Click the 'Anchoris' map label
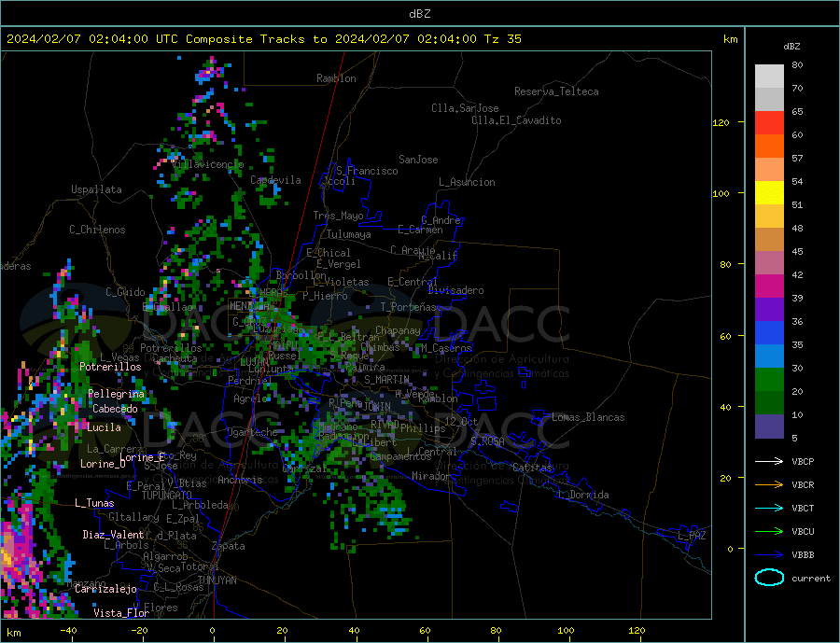This screenshot has width=840, height=643. (x=240, y=480)
